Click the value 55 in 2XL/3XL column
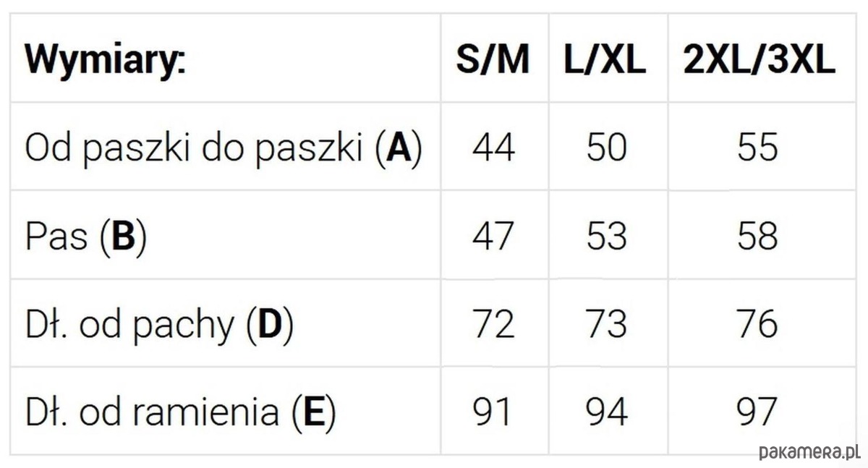The height and width of the screenshot is (468, 868). (x=758, y=148)
